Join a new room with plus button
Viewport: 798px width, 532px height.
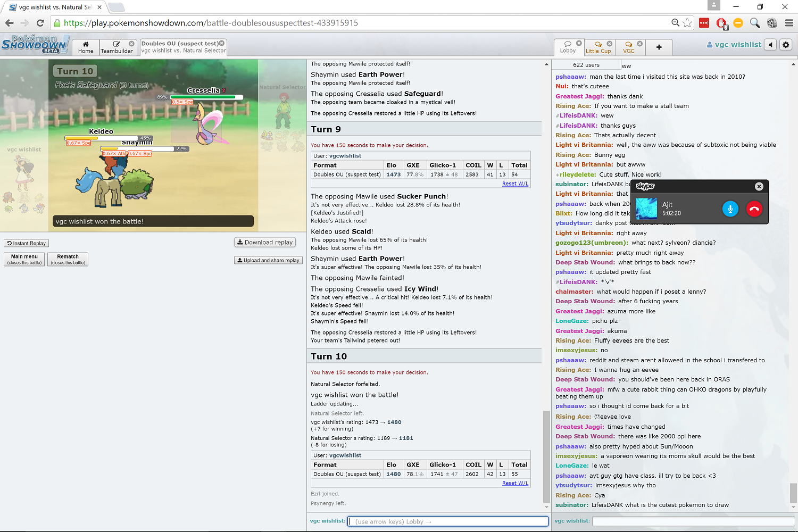click(659, 47)
